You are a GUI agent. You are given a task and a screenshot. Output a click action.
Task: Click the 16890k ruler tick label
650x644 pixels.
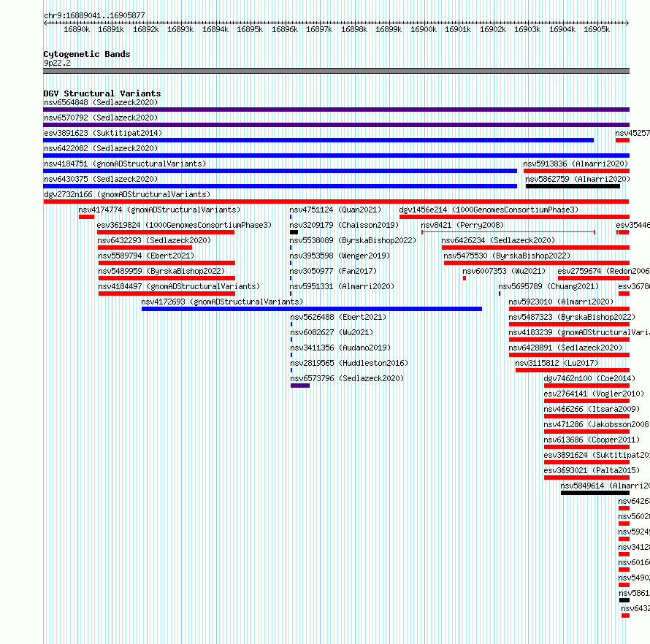point(77,30)
